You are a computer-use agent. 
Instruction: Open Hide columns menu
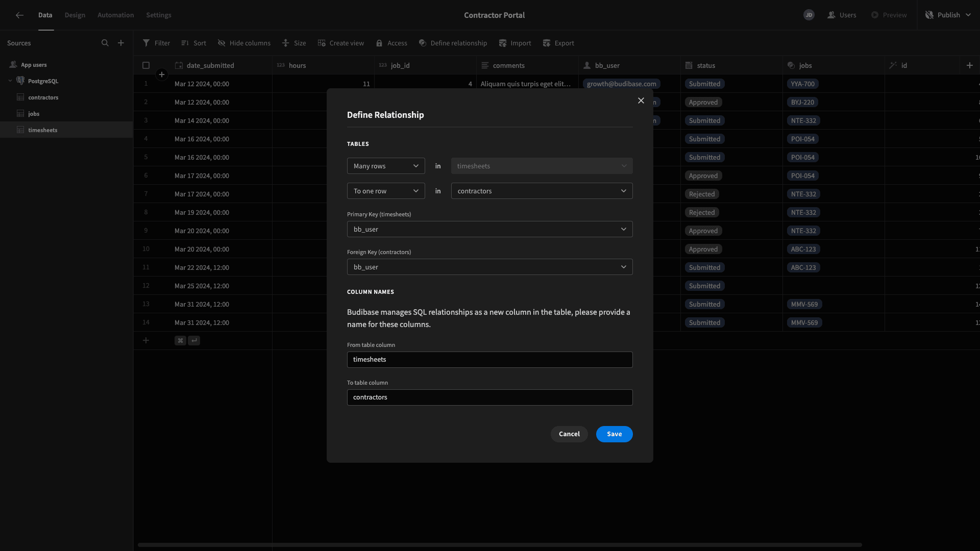point(244,43)
